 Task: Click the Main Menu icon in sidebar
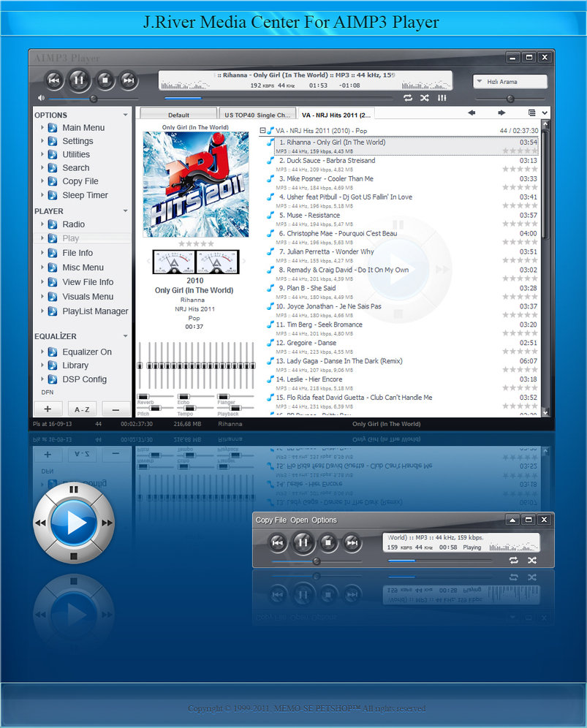point(53,128)
